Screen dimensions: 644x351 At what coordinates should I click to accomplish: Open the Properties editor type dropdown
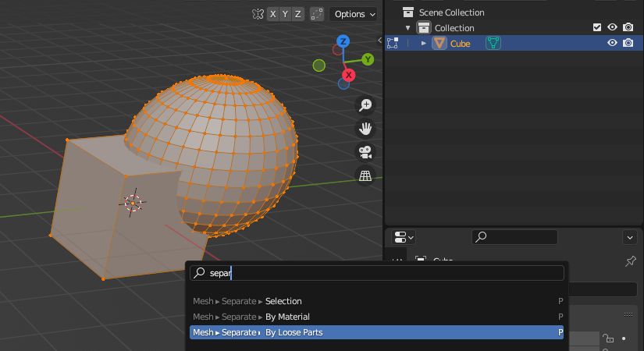(x=404, y=237)
